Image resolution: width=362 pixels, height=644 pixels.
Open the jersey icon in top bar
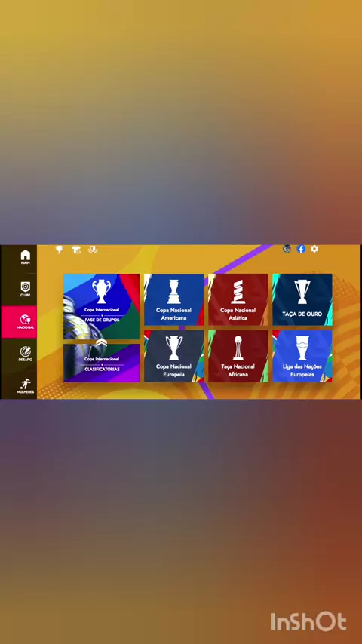[76, 250]
